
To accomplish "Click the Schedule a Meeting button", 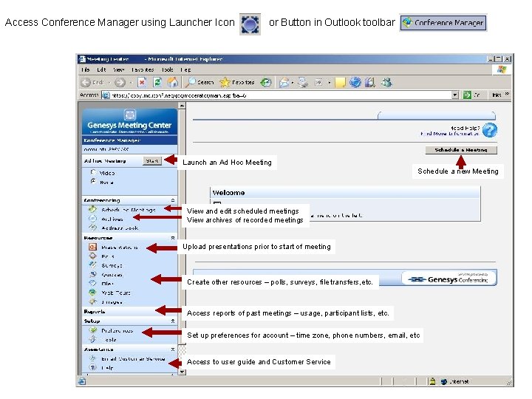I will pos(461,150).
